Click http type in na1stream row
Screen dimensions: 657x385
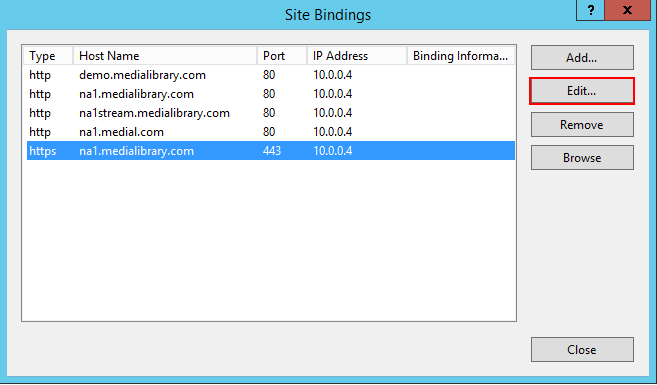(40, 113)
